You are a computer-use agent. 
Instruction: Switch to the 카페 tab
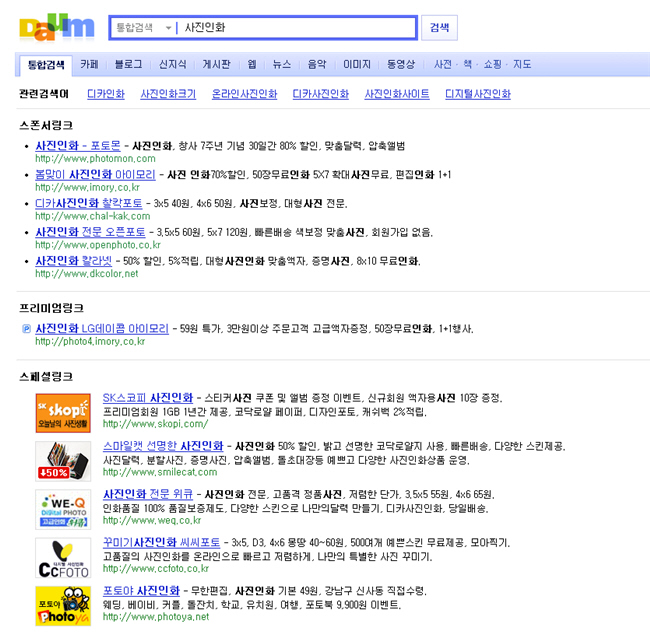pyautogui.click(x=90, y=64)
